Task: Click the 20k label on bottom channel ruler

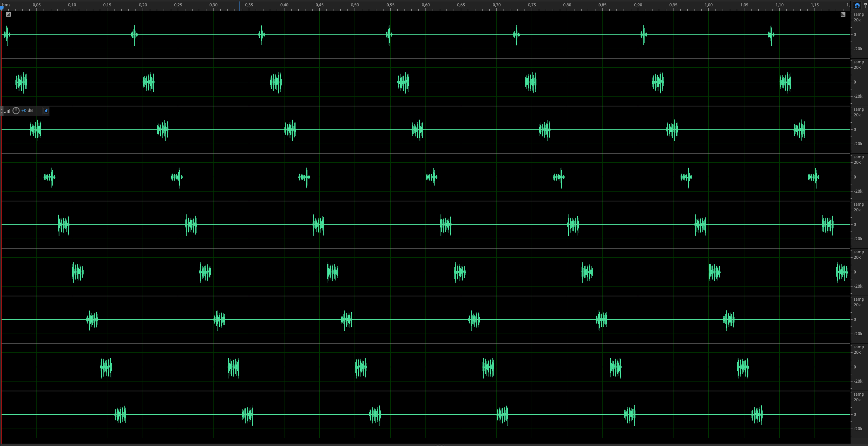Action: (857, 400)
